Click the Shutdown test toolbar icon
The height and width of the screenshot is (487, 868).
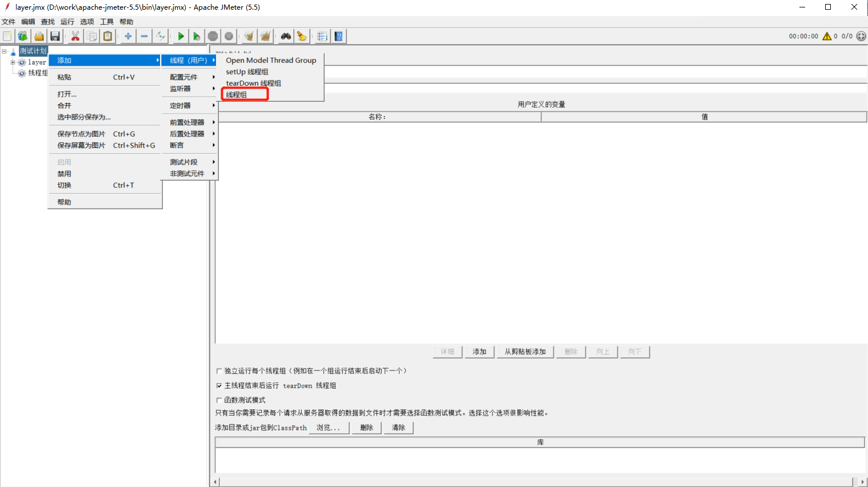tap(229, 36)
